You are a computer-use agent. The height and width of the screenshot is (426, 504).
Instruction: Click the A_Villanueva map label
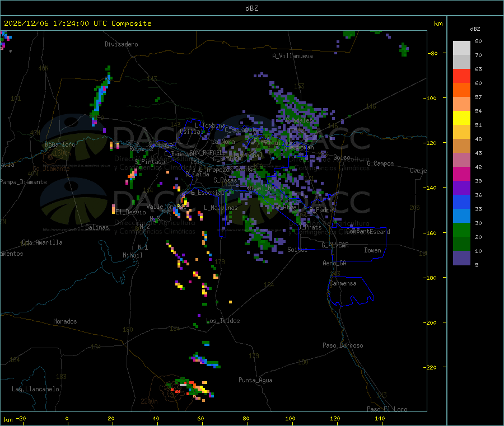(x=292, y=56)
